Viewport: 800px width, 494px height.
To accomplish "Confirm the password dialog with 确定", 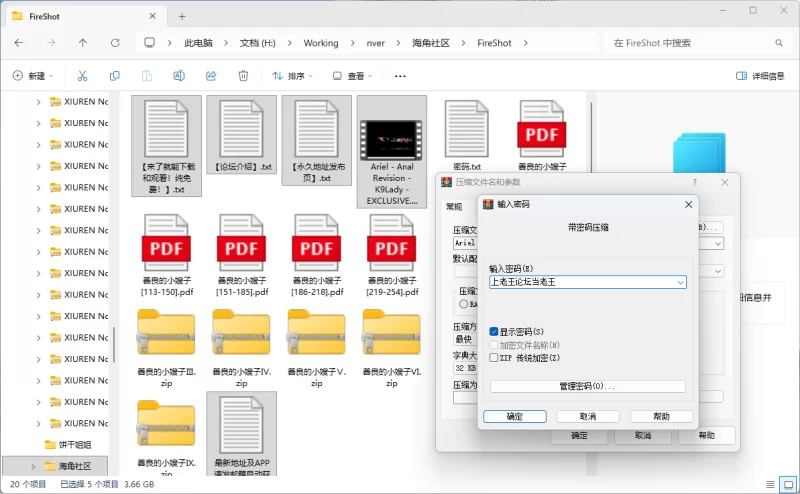I will 514,416.
